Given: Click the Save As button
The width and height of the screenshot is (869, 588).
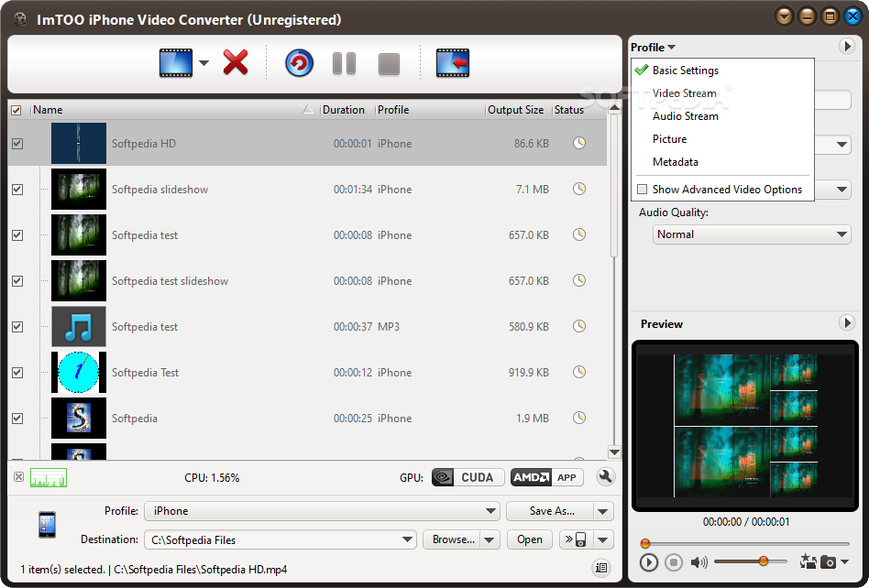Looking at the screenshot, I should pyautogui.click(x=551, y=511).
